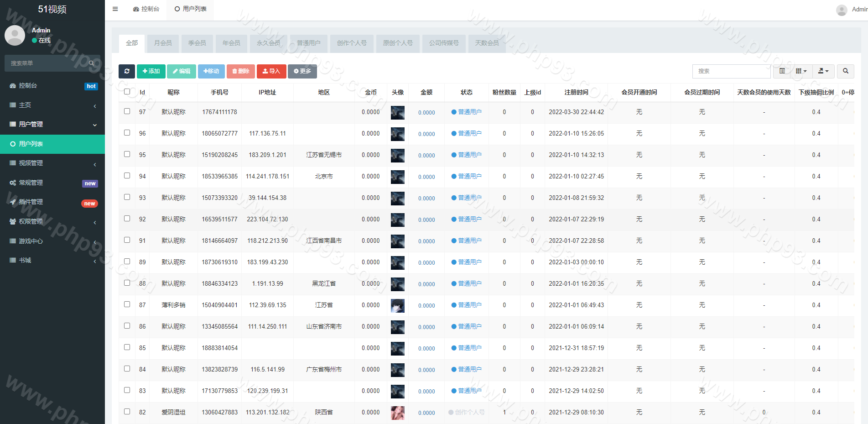Image resolution: width=868 pixels, height=424 pixels.
Task: Toggle the sidebar with the hamburger icon
Action: (115, 9)
